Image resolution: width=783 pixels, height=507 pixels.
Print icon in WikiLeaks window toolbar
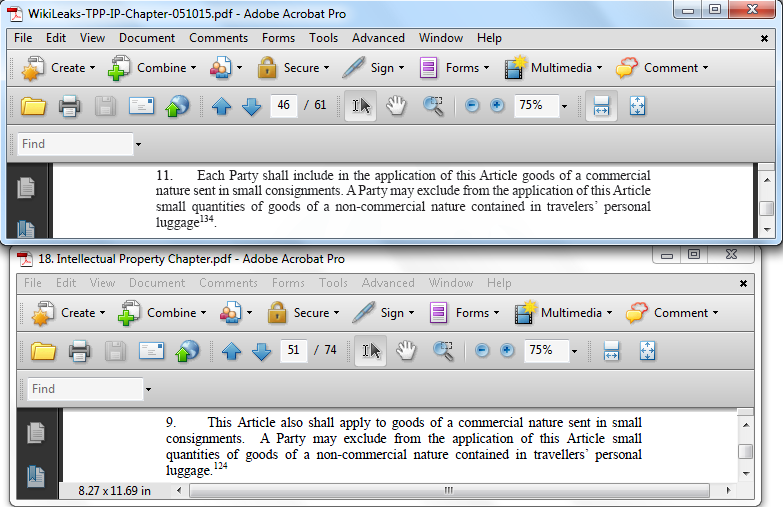pyautogui.click(x=69, y=106)
